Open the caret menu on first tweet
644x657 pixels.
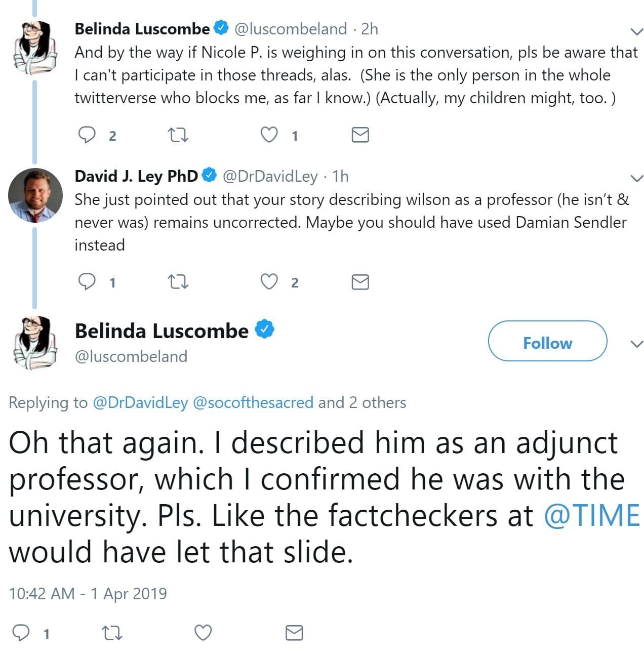point(636,31)
